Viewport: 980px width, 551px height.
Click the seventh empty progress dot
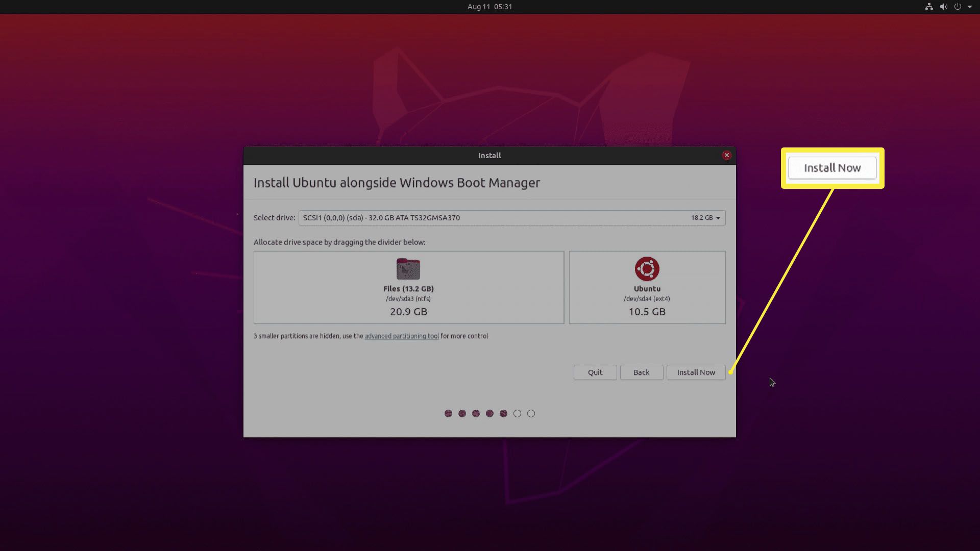point(531,413)
